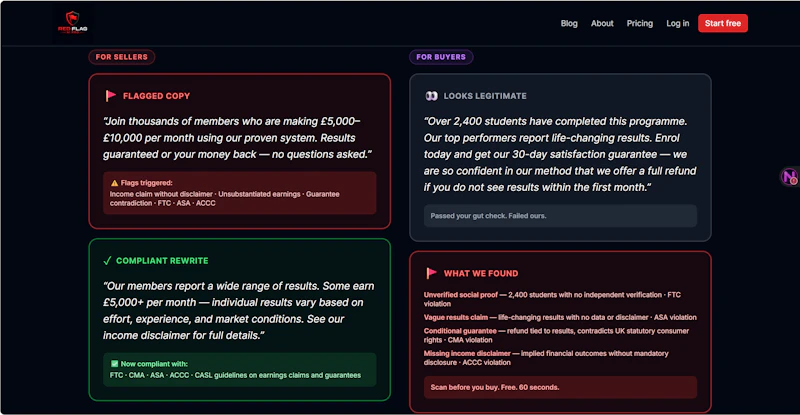800x415 pixels.
Task: Click quote starting 'Our members report a wide range'
Action: (238, 310)
